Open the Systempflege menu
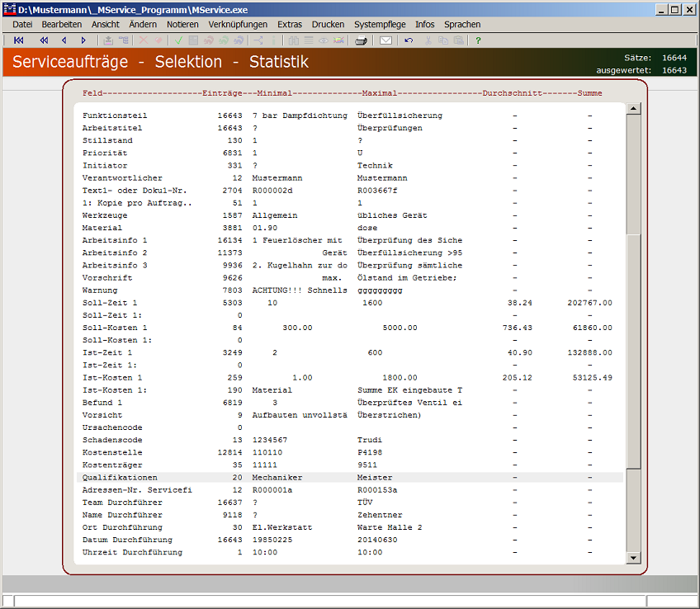Viewport: 700px width, 609px height. click(380, 25)
